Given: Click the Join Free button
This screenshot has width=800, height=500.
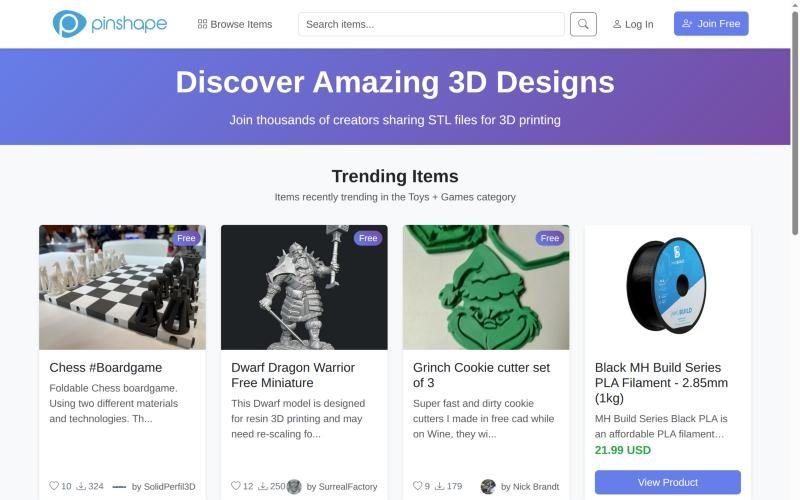Looking at the screenshot, I should coord(711,23).
